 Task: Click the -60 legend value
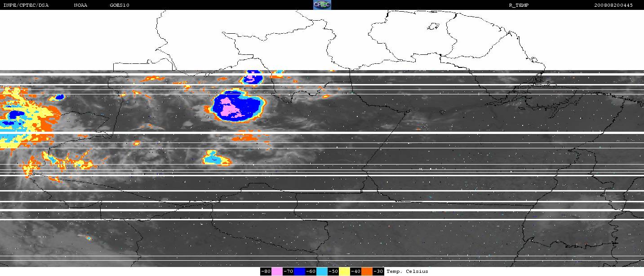click(311, 272)
